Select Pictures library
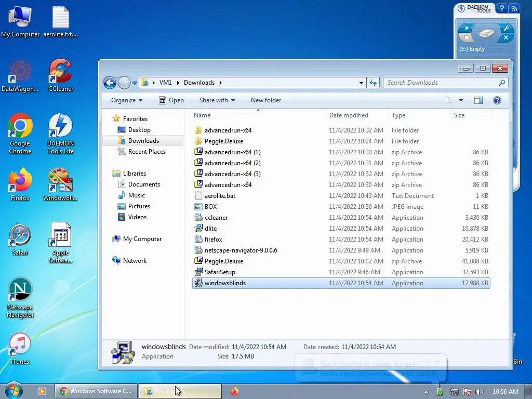 click(134, 206)
